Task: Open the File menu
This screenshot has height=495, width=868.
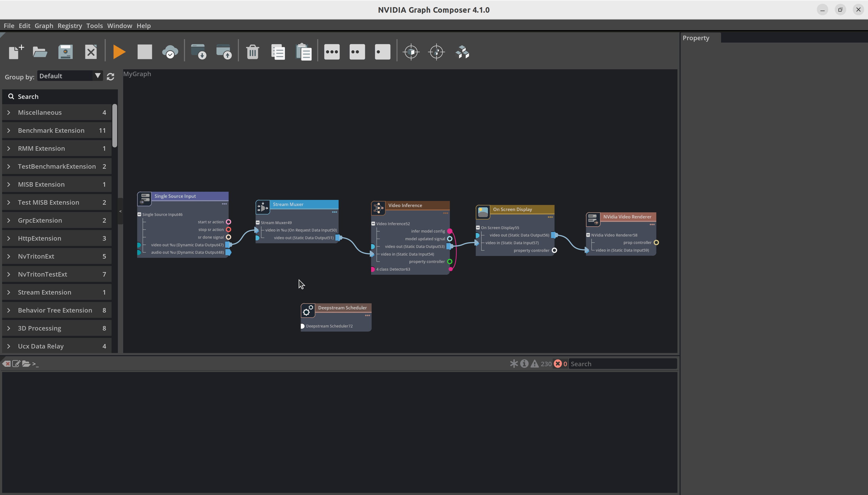Action: tap(9, 26)
